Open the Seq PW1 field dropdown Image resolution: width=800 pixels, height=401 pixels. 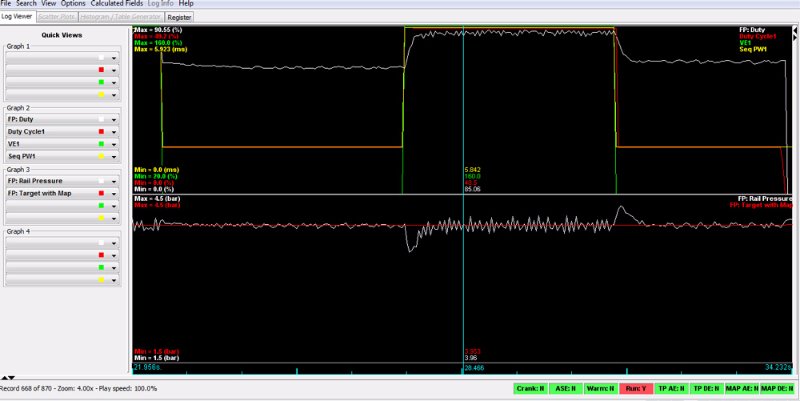115,157
